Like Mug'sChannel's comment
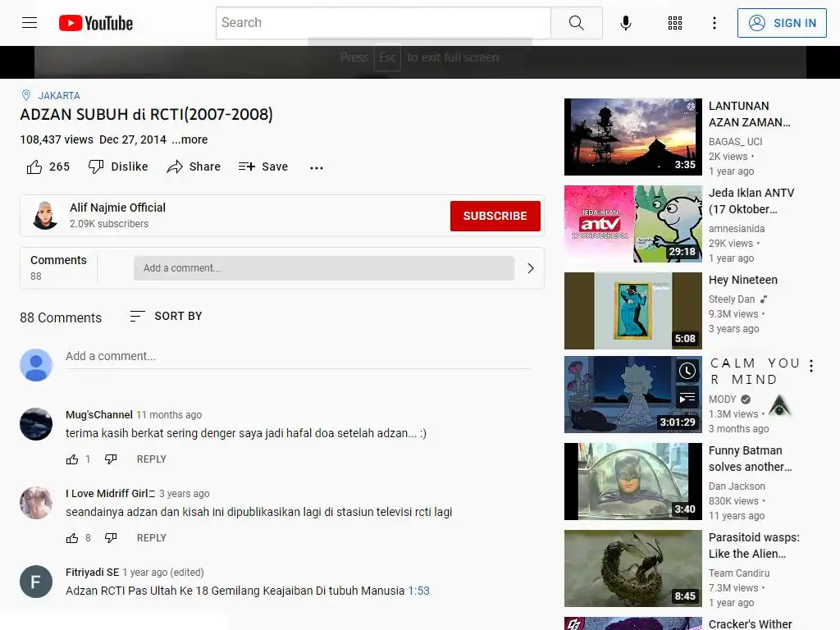Viewport: 840px width, 630px height. (72, 459)
